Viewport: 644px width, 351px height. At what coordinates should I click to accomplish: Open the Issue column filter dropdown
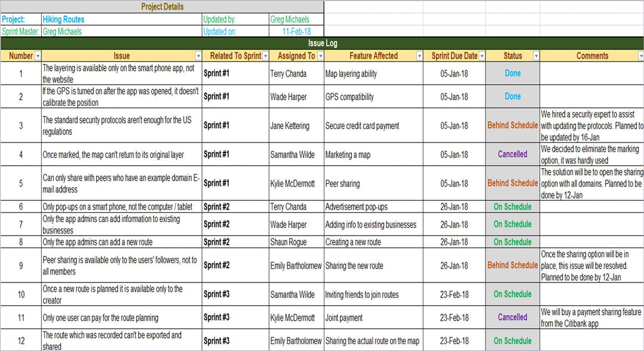pyautogui.click(x=197, y=56)
